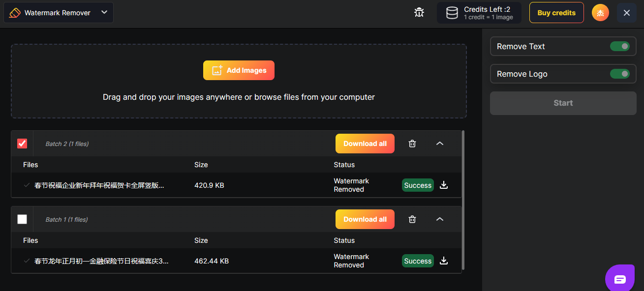Click Download all for Batch 1
Image resolution: width=644 pixels, height=291 pixels.
pos(365,219)
